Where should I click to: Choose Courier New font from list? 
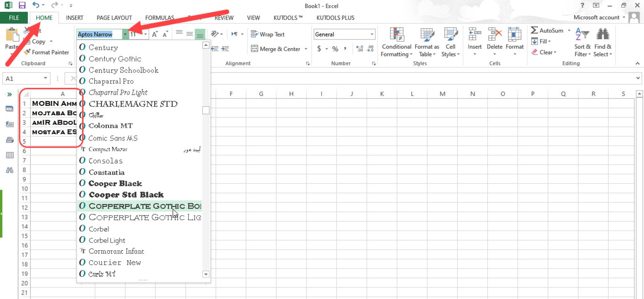point(140,263)
